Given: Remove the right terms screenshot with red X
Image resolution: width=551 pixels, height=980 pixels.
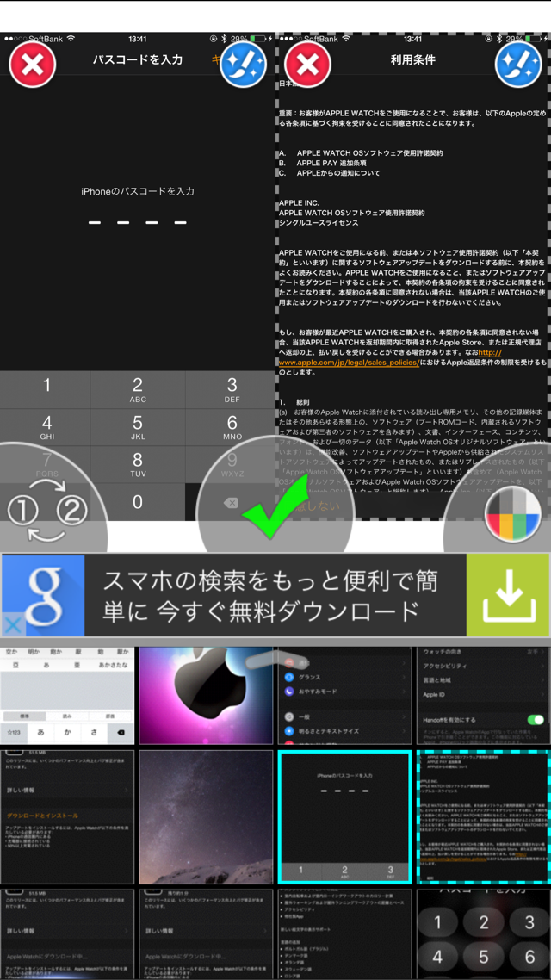Looking at the screenshot, I should pos(308,65).
